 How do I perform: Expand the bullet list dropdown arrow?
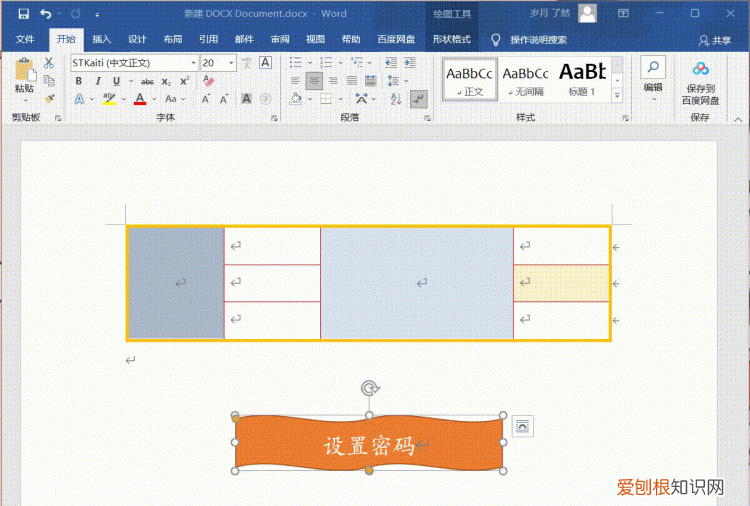(x=309, y=63)
